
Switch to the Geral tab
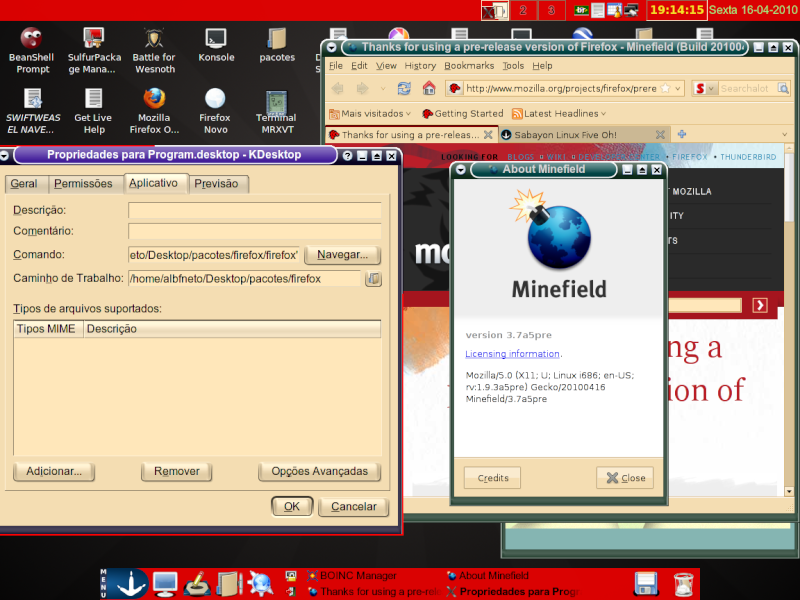(x=24, y=184)
